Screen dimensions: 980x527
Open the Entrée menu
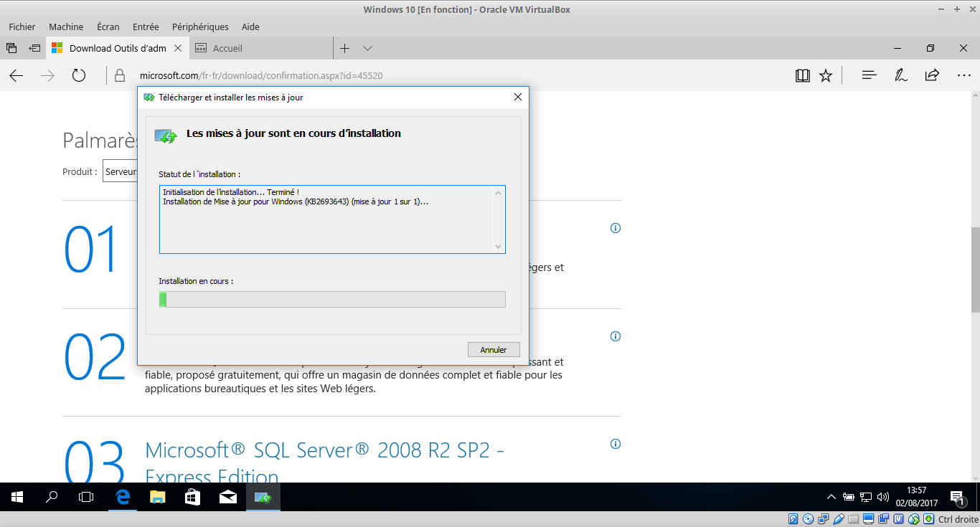point(146,27)
